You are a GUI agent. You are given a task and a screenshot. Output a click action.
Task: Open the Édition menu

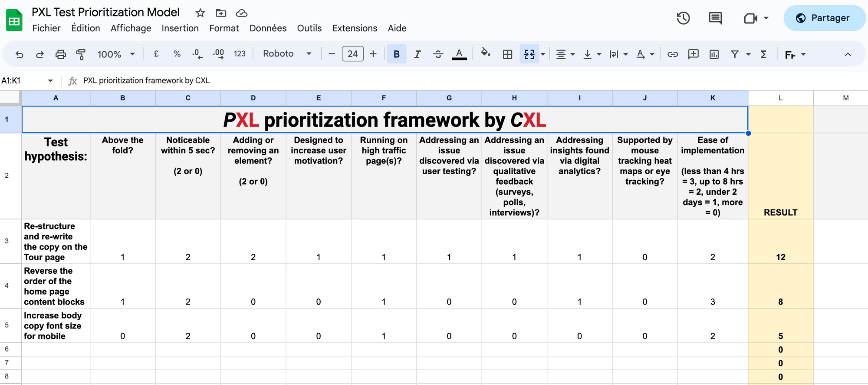pyautogui.click(x=85, y=28)
